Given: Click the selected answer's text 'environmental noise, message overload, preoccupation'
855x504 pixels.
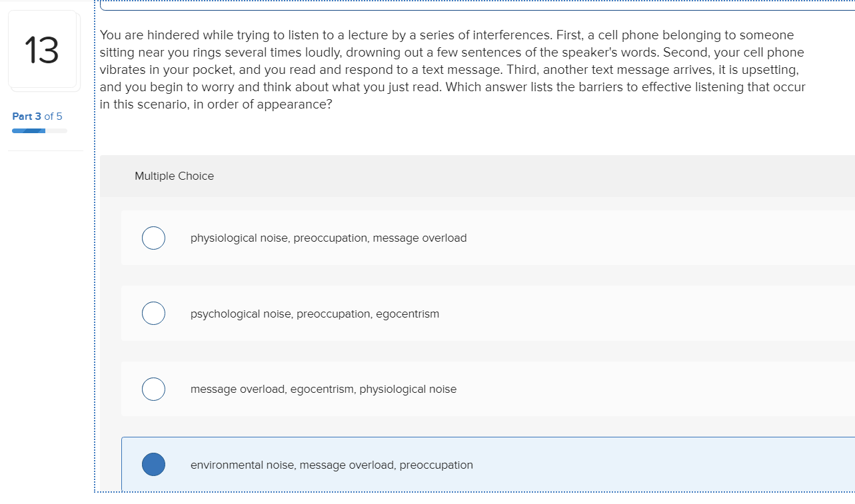Looking at the screenshot, I should [x=332, y=464].
